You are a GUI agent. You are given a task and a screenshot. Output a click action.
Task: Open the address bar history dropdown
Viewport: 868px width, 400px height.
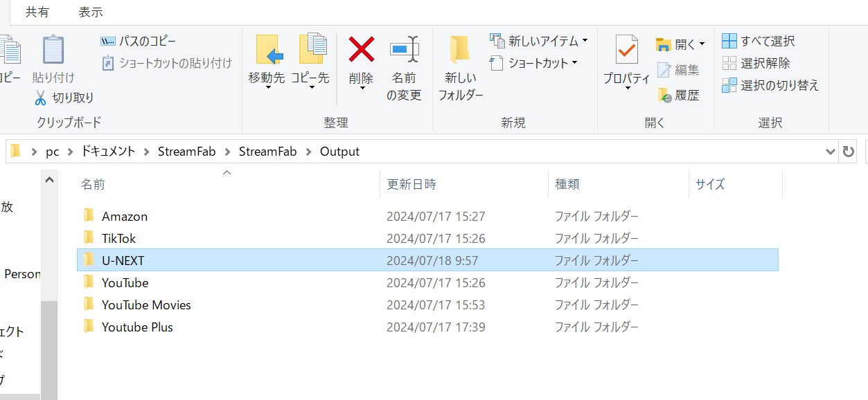(831, 152)
